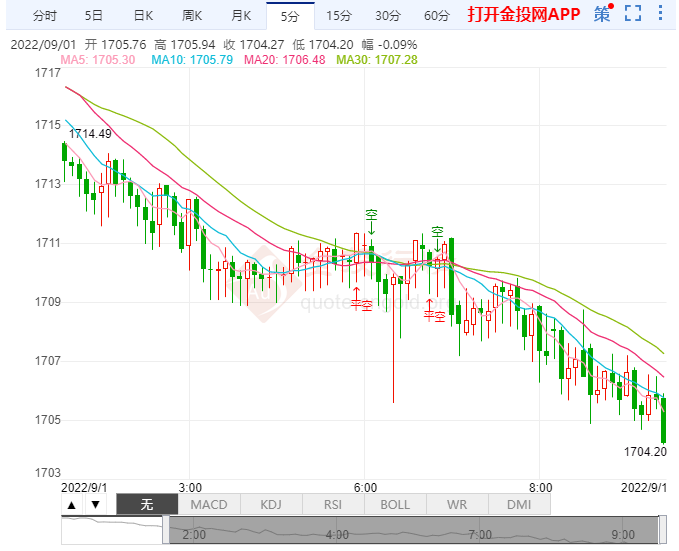
Task: Click the 1717 price axis label
Action: pos(48,73)
